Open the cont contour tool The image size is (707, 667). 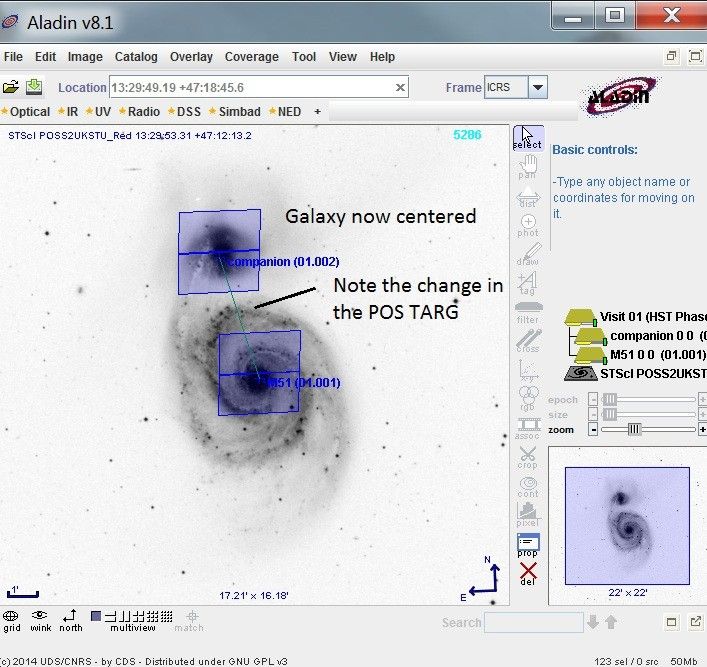[528, 487]
